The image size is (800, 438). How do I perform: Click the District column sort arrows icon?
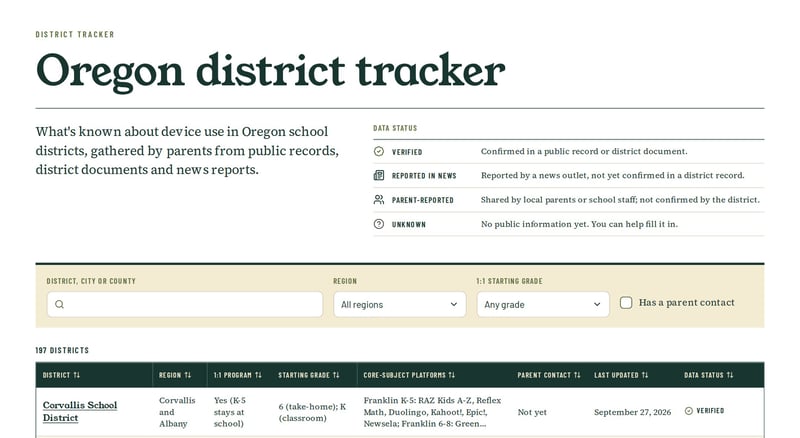77,375
